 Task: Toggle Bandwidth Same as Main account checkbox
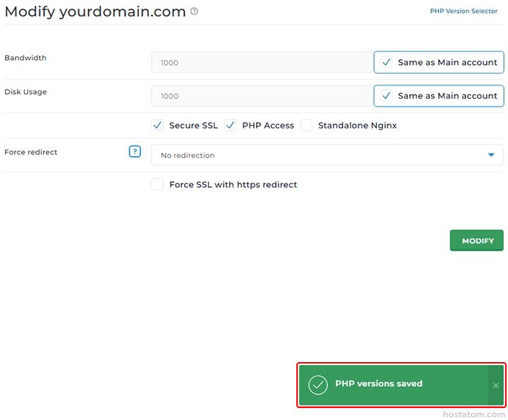coord(386,62)
